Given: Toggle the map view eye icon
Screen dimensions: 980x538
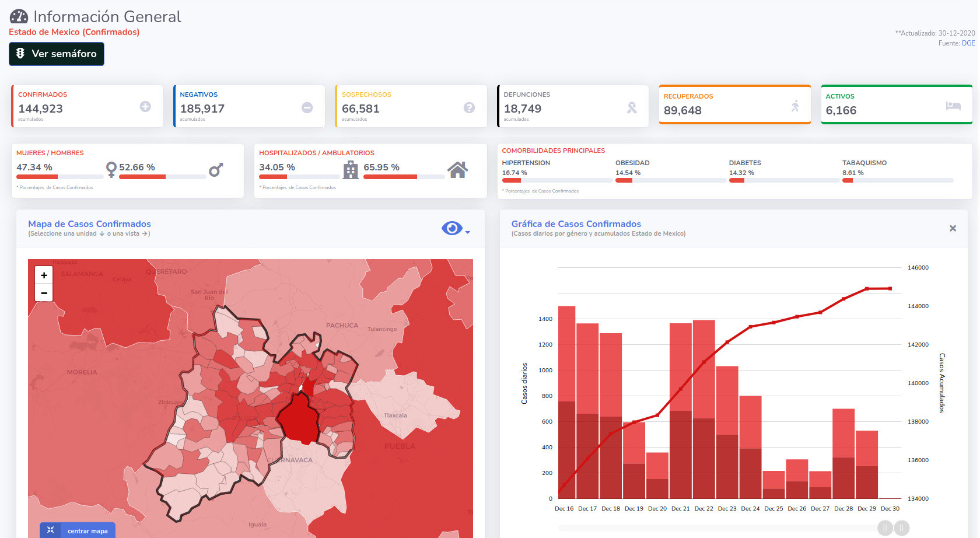Looking at the screenshot, I should [x=452, y=228].
